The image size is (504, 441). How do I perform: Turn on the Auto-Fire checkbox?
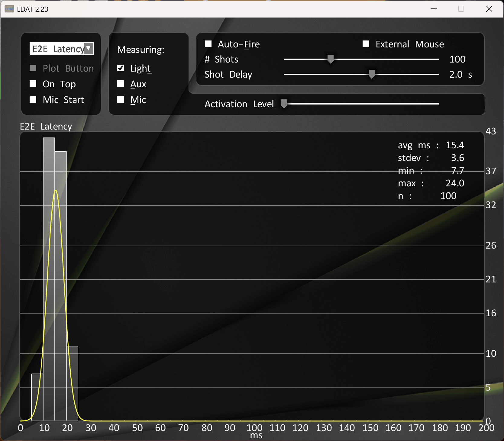pyautogui.click(x=208, y=44)
